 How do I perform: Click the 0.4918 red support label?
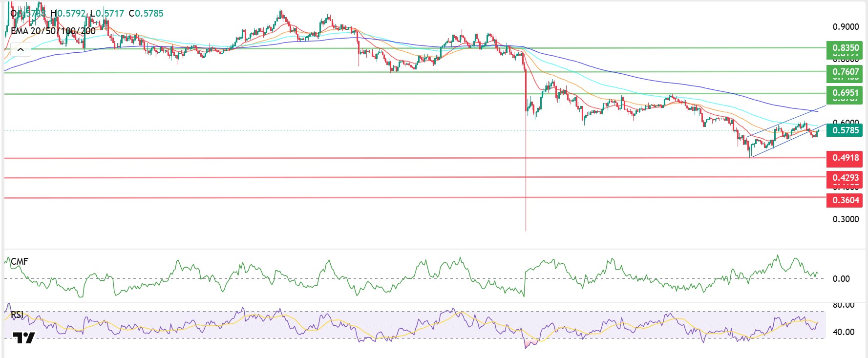coord(845,158)
